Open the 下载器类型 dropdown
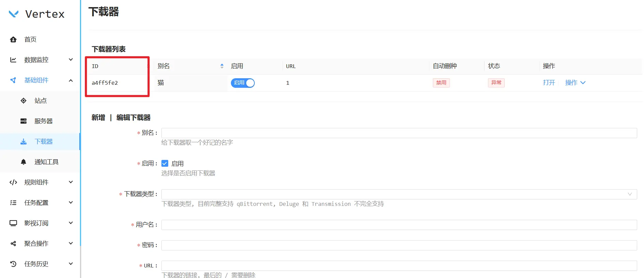Image resolution: width=644 pixels, height=278 pixels. [x=399, y=194]
